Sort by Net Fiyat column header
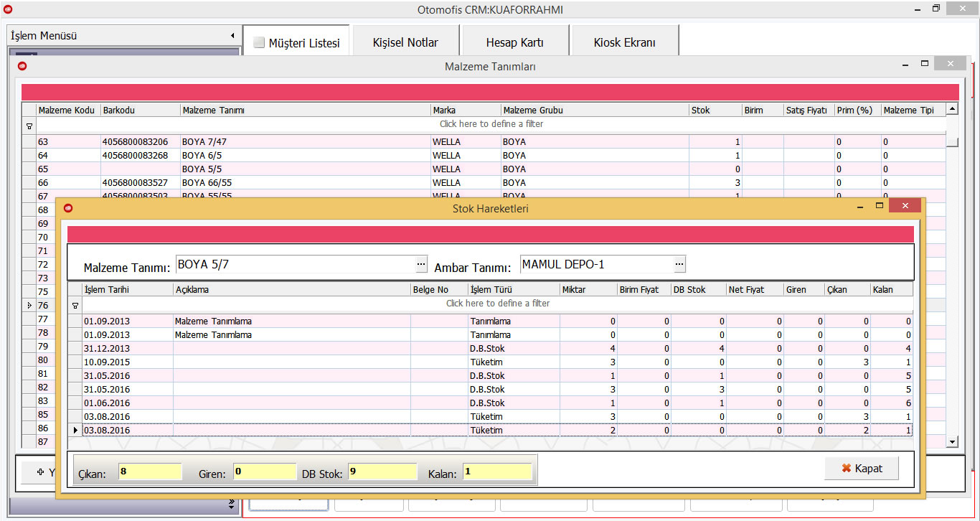Screen dimensions: 980x521 (755, 290)
